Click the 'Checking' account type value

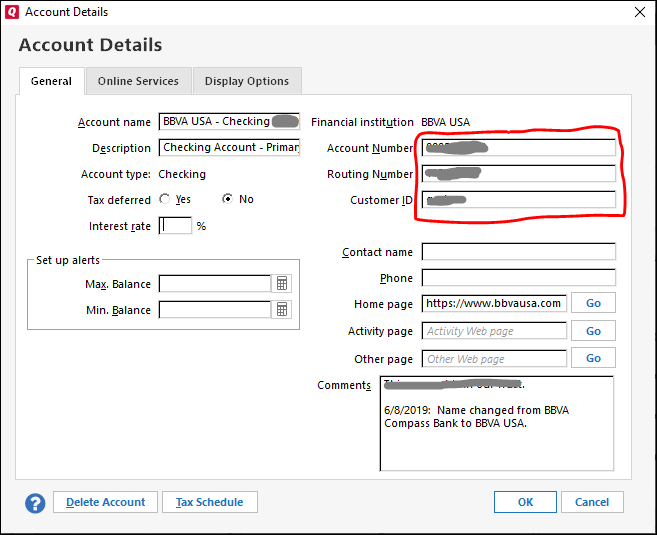point(182,174)
